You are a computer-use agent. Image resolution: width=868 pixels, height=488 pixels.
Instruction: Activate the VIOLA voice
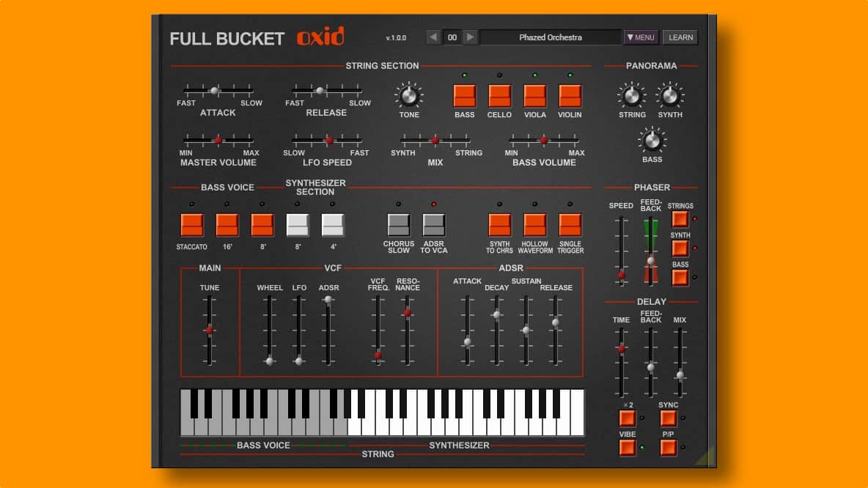(534, 95)
